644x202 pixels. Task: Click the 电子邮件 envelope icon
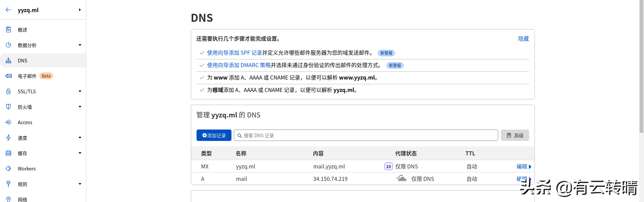tap(8, 76)
